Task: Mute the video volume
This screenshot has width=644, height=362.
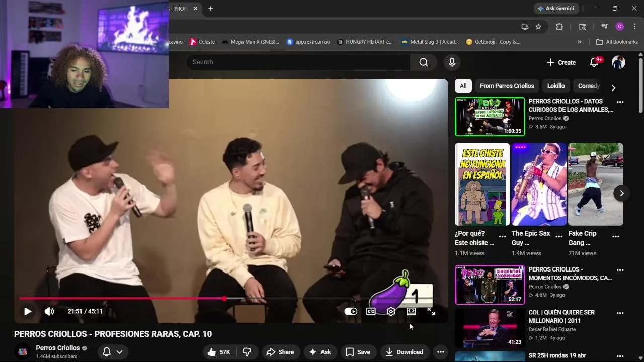Action: [x=49, y=311]
